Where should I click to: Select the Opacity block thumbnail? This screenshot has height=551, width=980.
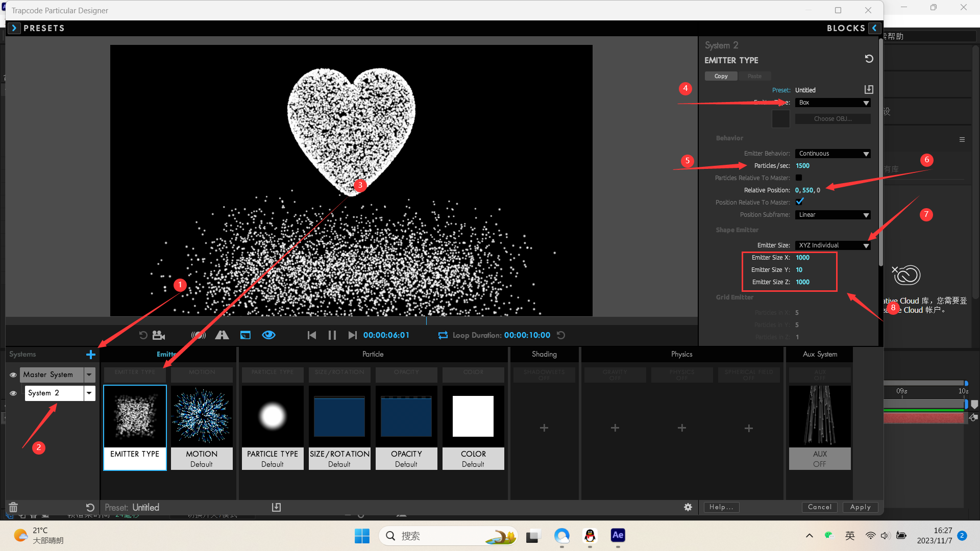coord(406,428)
